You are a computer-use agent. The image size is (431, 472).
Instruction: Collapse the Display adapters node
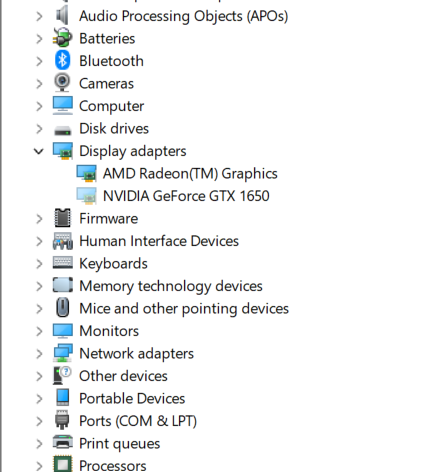[39, 151]
